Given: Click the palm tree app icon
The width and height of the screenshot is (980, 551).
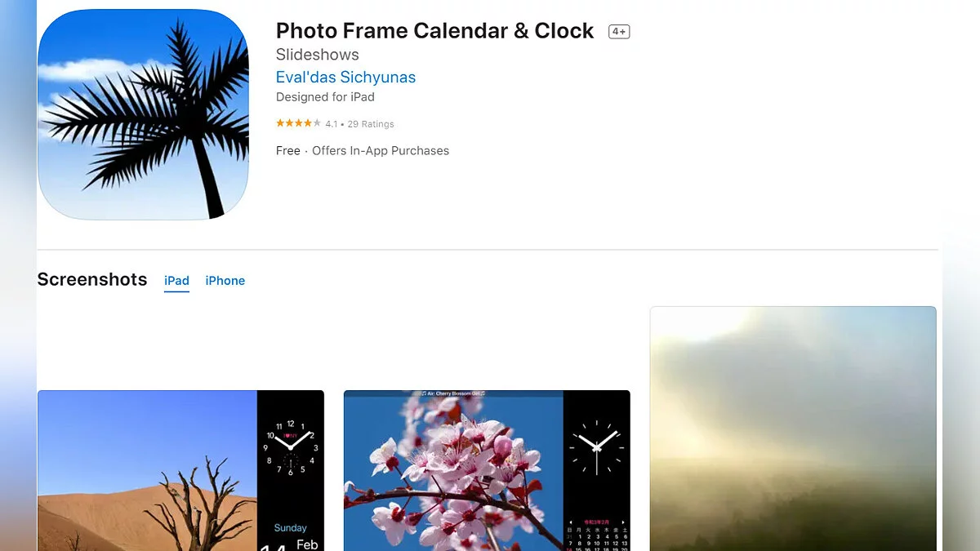Looking at the screenshot, I should (143, 114).
